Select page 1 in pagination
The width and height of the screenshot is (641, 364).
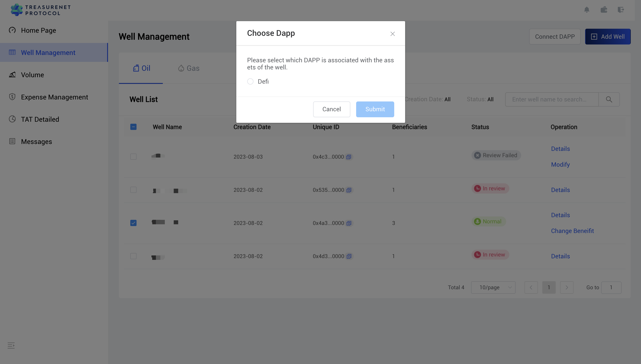coord(549,287)
